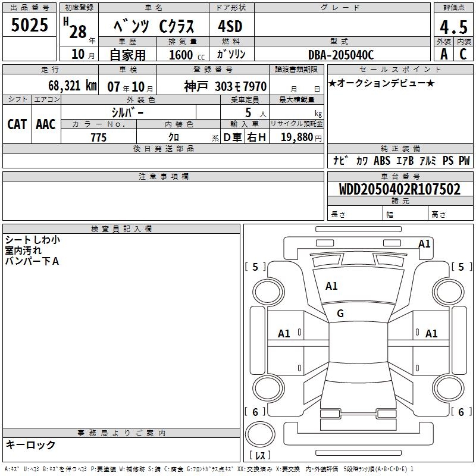Select the キーロック office notice text

(x=31, y=444)
